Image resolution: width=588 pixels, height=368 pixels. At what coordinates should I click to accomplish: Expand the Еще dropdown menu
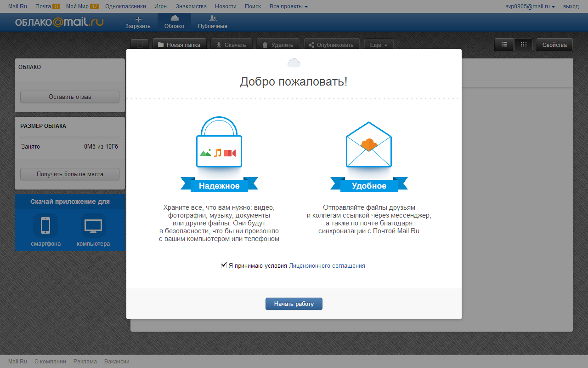pyautogui.click(x=379, y=45)
